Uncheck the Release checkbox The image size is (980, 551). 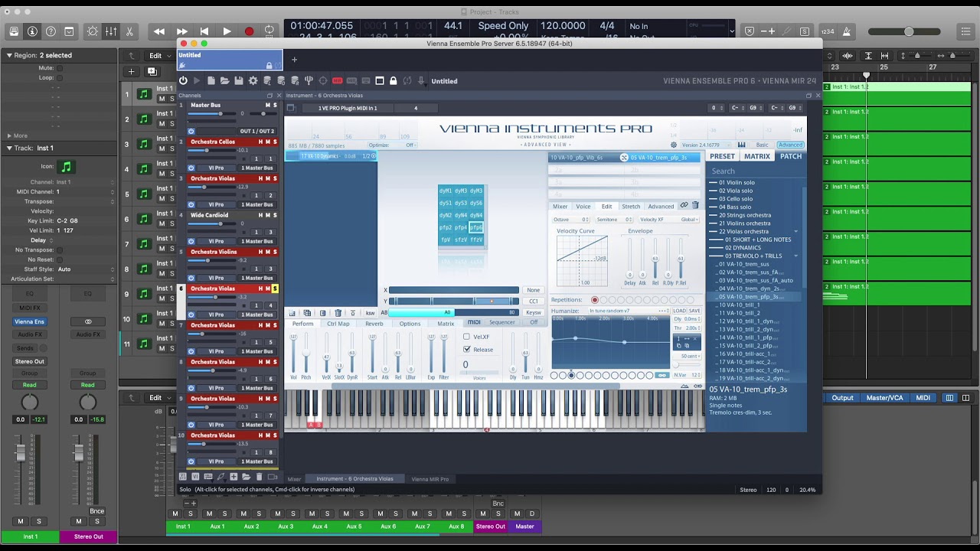point(467,350)
